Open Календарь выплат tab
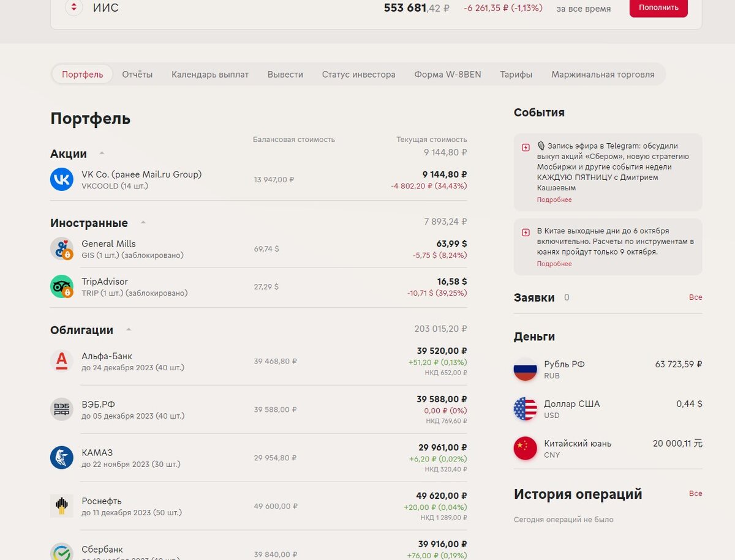The width and height of the screenshot is (735, 560). point(210,74)
